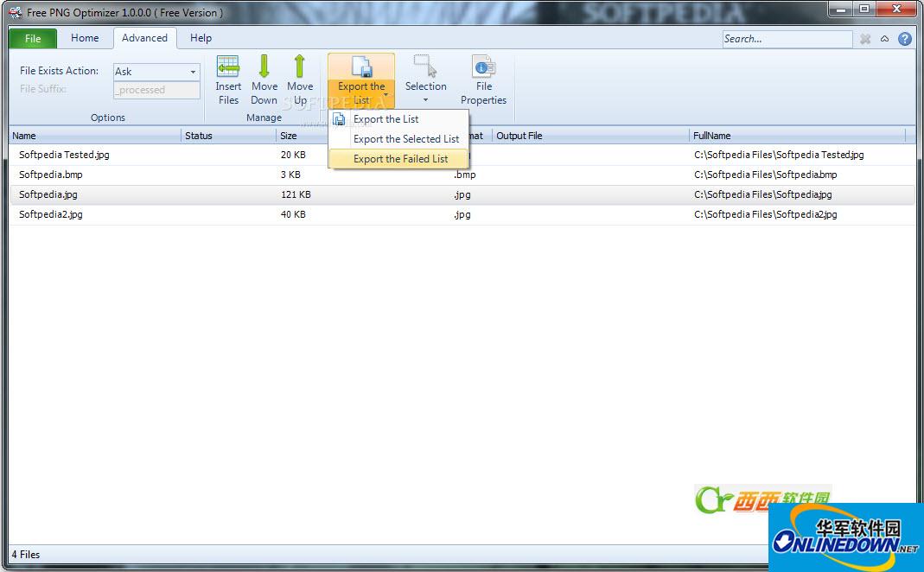Click the 20 KB size cell

point(294,155)
